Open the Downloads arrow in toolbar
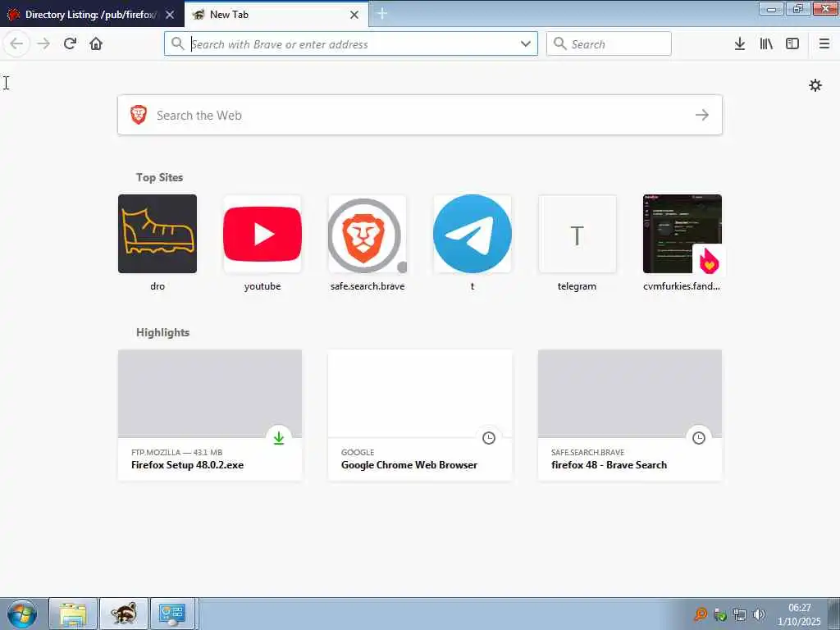Viewport: 840px width, 630px height. (x=740, y=44)
